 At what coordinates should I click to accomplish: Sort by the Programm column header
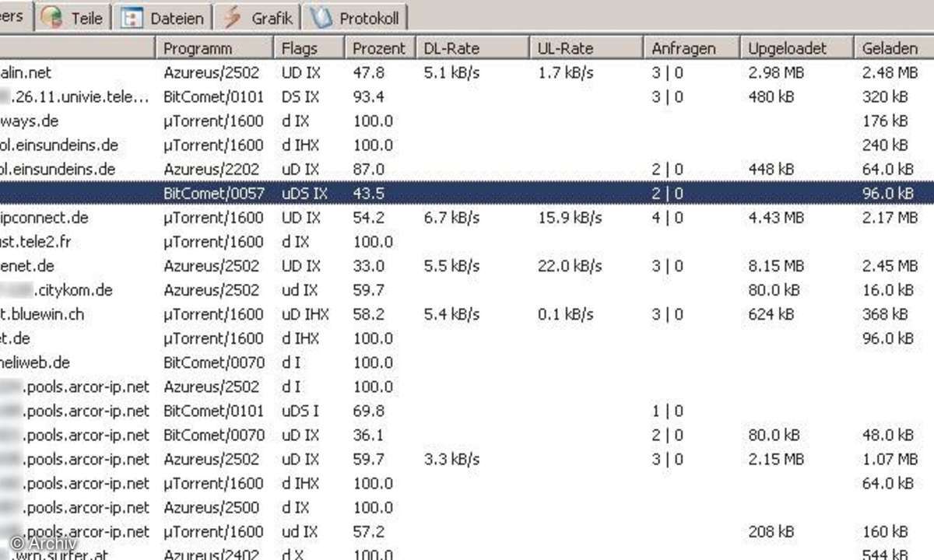(213, 48)
